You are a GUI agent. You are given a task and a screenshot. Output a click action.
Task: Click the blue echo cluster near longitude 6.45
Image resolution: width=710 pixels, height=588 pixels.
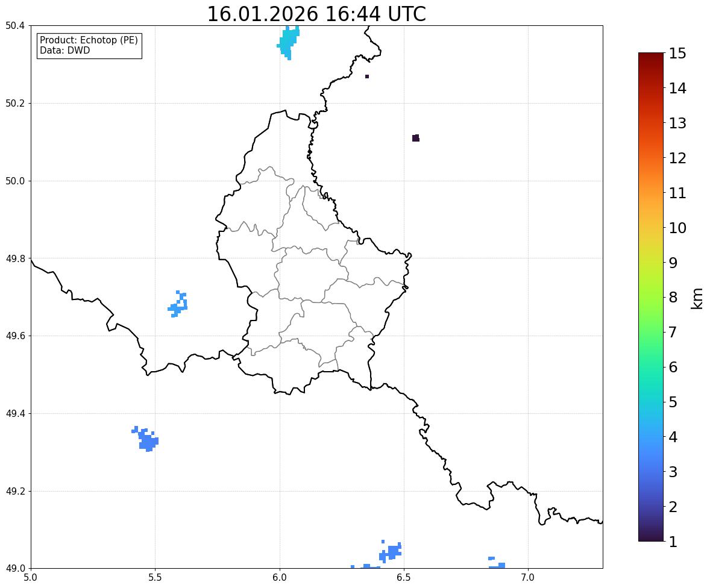click(x=390, y=551)
